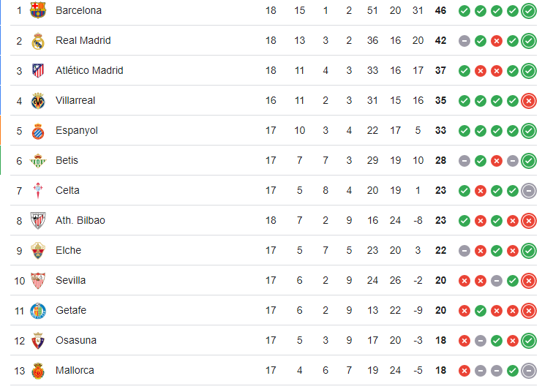Click the Real Madrid club crest
The width and height of the screenshot is (542, 392).
37,40
